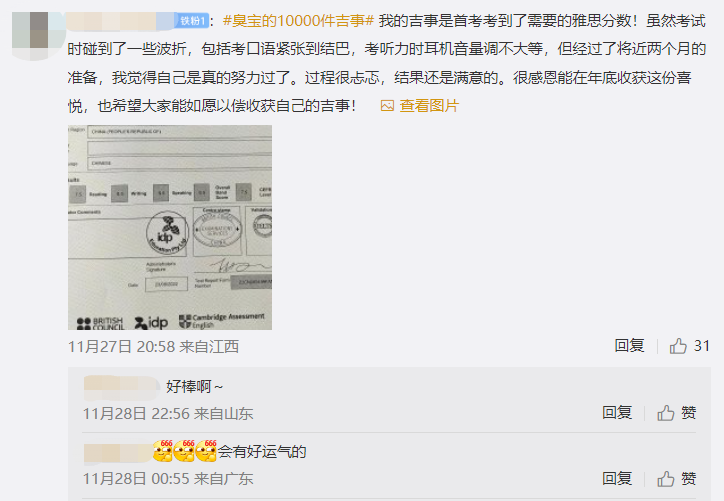
Task: Reply to the main IELTS comment
Action: [x=629, y=345]
